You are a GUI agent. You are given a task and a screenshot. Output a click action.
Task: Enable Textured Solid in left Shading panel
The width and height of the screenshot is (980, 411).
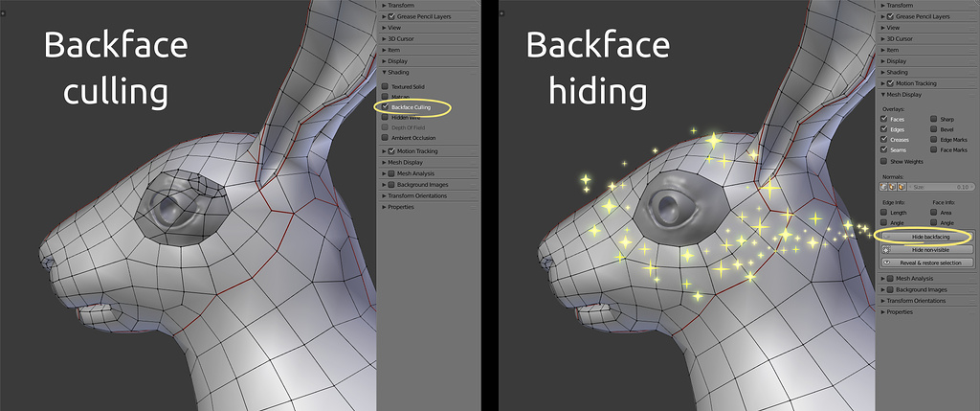click(385, 86)
